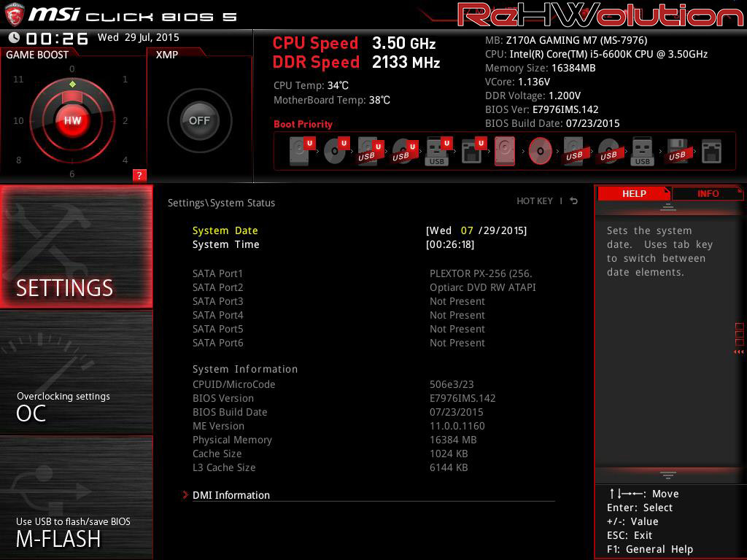The height and width of the screenshot is (560, 747).
Task: Click the back arrow next to HOT KEY
Action: [x=574, y=201]
